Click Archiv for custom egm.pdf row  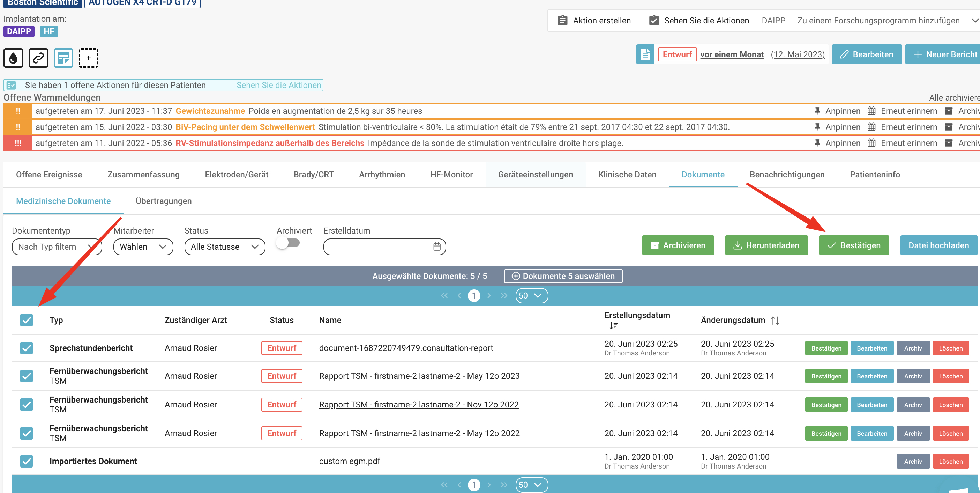913,462
